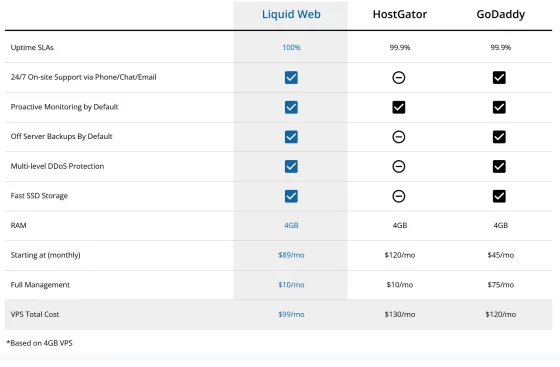Click HostGator's Fast SSD Storage minus icon
The width and height of the screenshot is (560, 367).
click(399, 196)
